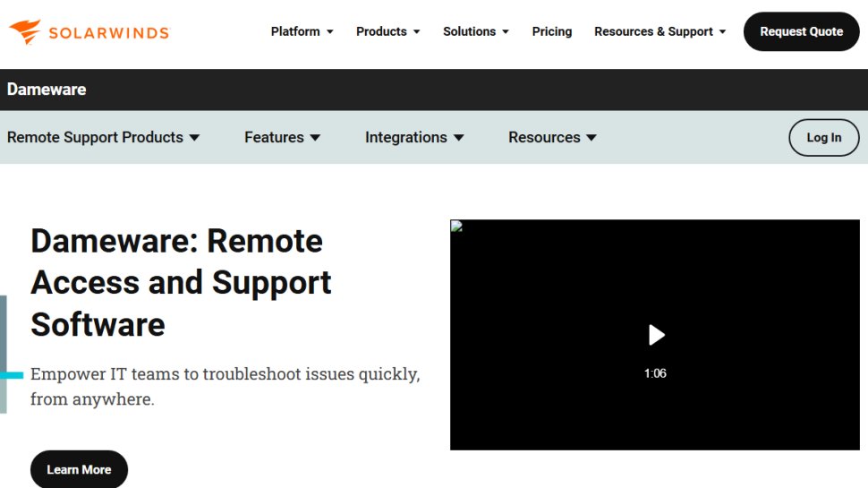Expand the Features dropdown arrow
This screenshot has width=868, height=488.
click(x=315, y=137)
